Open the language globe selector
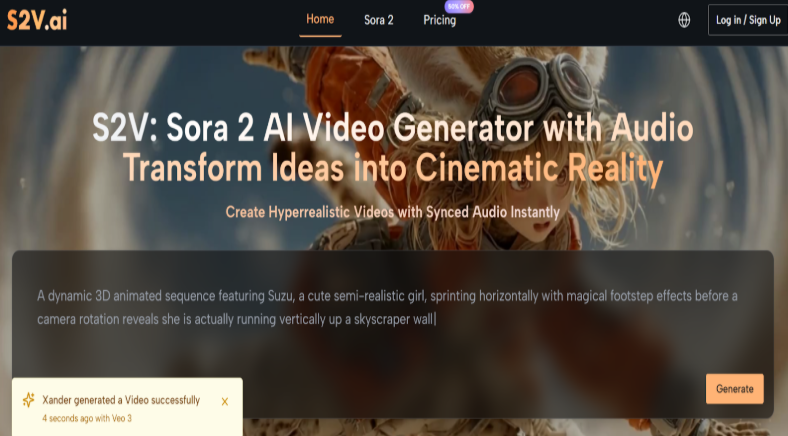The height and width of the screenshot is (436, 788). [x=684, y=20]
